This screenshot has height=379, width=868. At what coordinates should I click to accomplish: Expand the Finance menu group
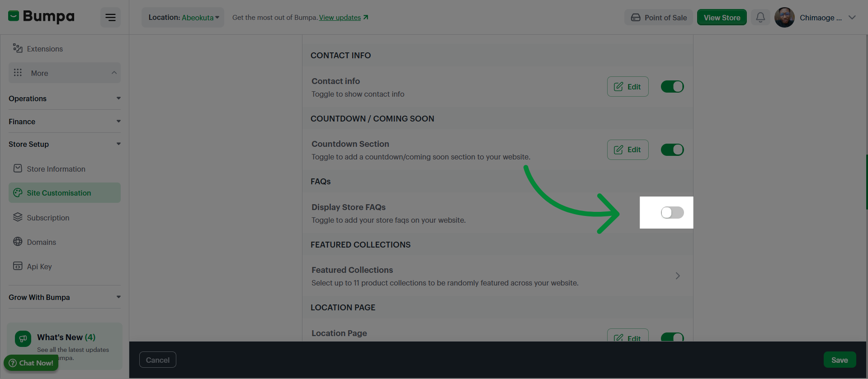65,122
